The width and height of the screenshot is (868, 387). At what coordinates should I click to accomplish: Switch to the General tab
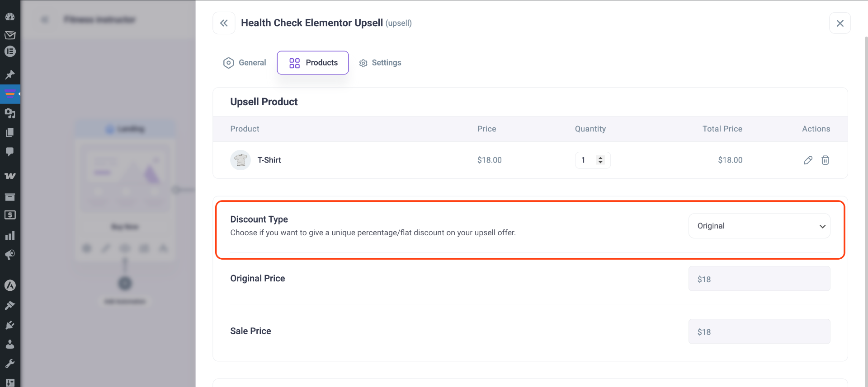(245, 63)
